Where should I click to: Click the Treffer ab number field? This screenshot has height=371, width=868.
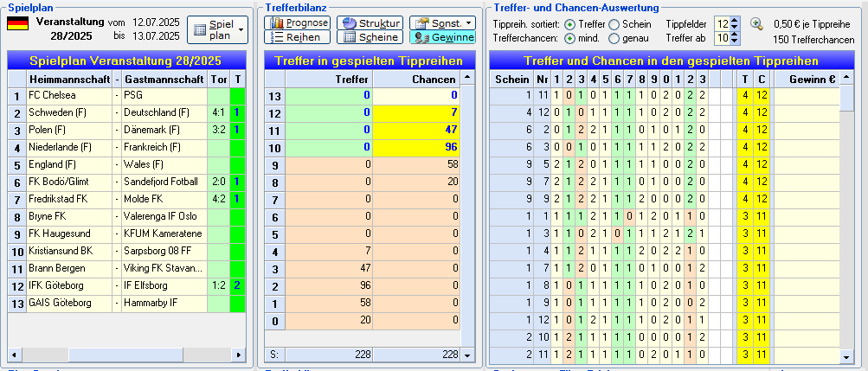pos(722,39)
